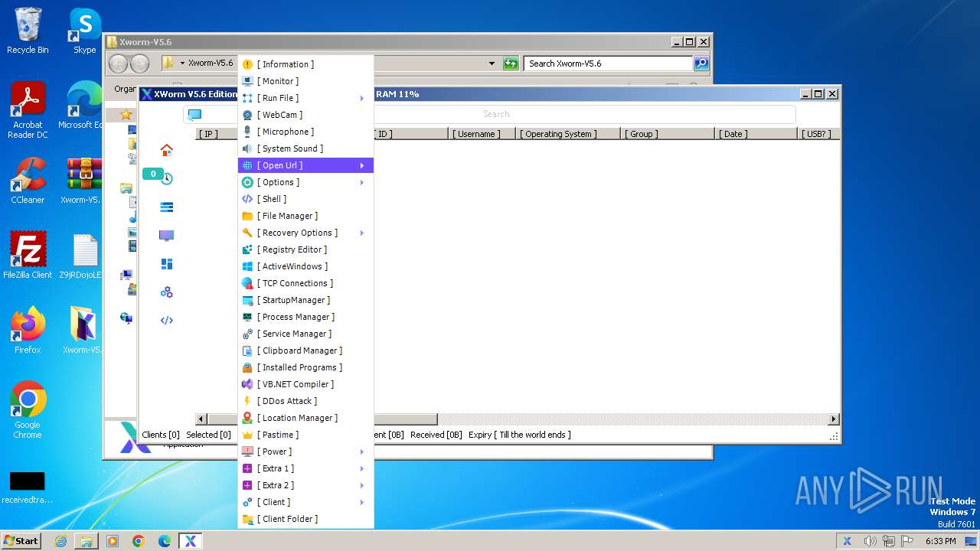
Task: Click the XWorm taskbar button
Action: coord(190,541)
